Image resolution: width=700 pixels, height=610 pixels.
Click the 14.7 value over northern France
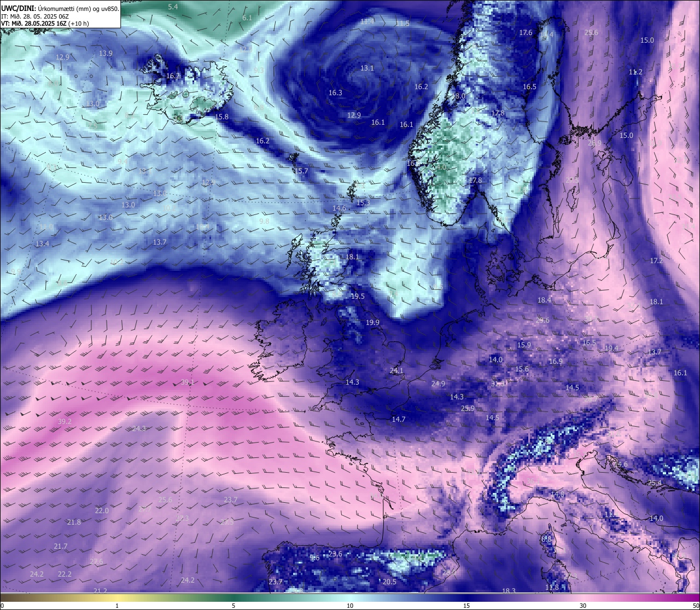399,419
